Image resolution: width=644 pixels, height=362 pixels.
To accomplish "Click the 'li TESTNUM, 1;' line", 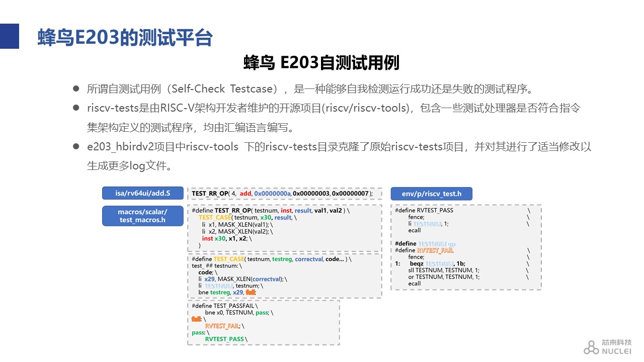I will coord(428,224).
